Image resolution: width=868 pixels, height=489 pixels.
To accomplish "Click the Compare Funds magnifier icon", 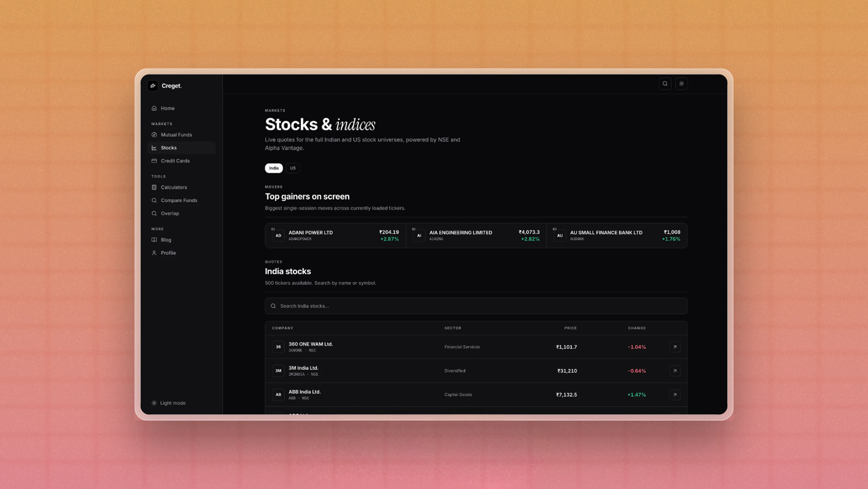I will 154,200.
